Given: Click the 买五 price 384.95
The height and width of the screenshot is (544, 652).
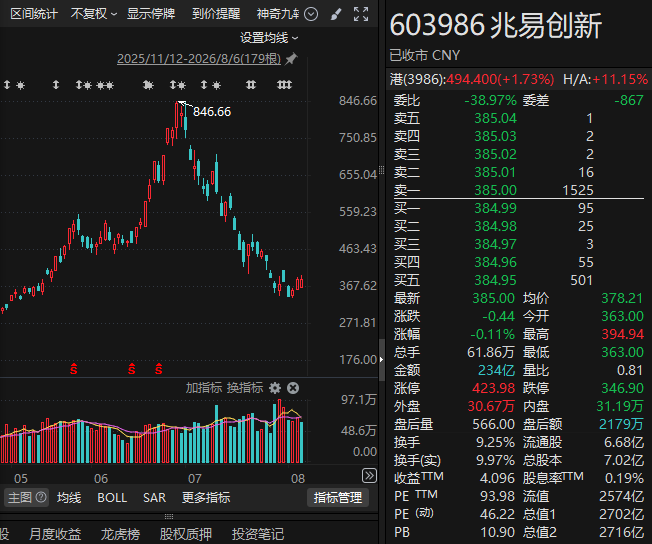Looking at the screenshot, I should (495, 280).
